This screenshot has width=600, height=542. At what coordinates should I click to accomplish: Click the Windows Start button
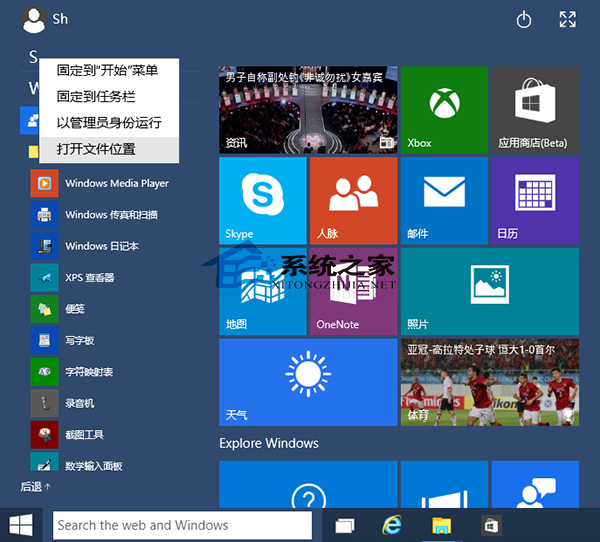click(21, 525)
